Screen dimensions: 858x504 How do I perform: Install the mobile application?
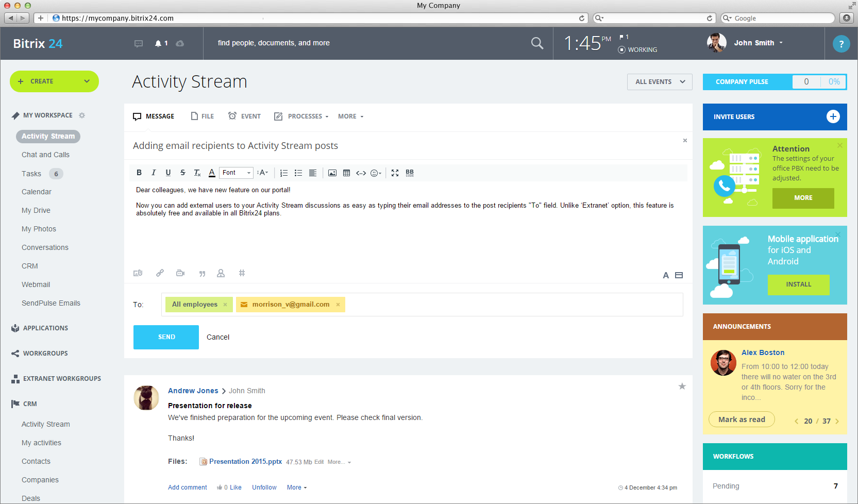[798, 284]
